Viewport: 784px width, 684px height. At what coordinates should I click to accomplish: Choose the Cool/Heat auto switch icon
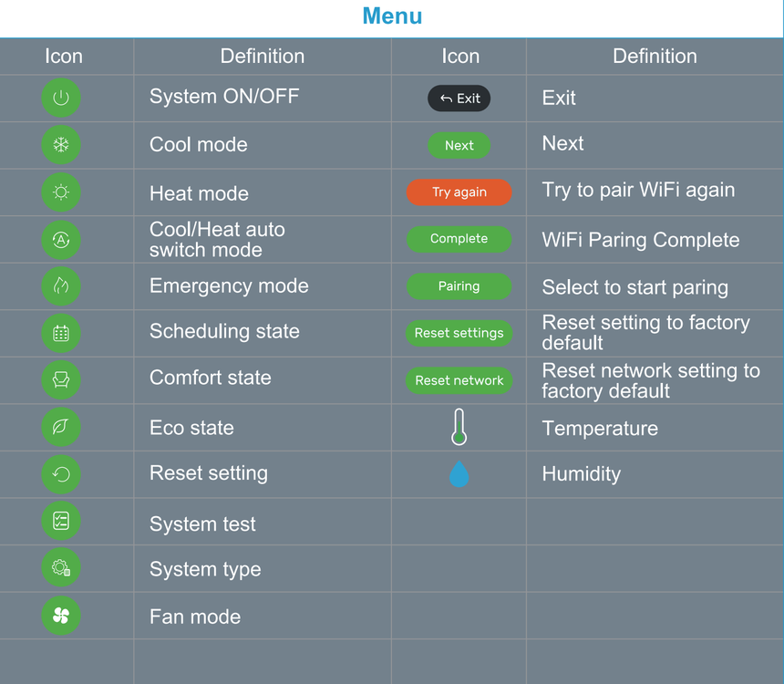61,240
